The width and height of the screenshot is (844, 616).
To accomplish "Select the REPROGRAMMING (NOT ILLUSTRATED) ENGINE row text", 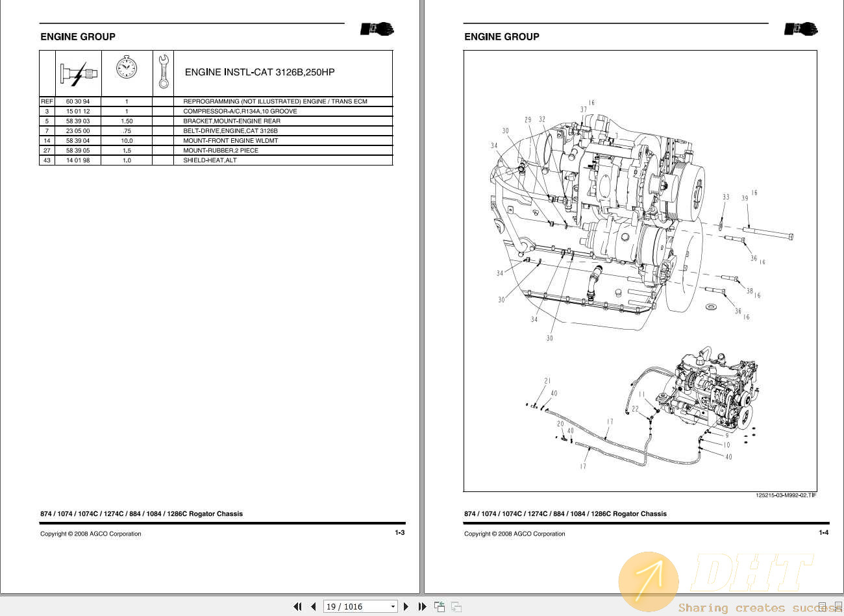I will 275,101.
